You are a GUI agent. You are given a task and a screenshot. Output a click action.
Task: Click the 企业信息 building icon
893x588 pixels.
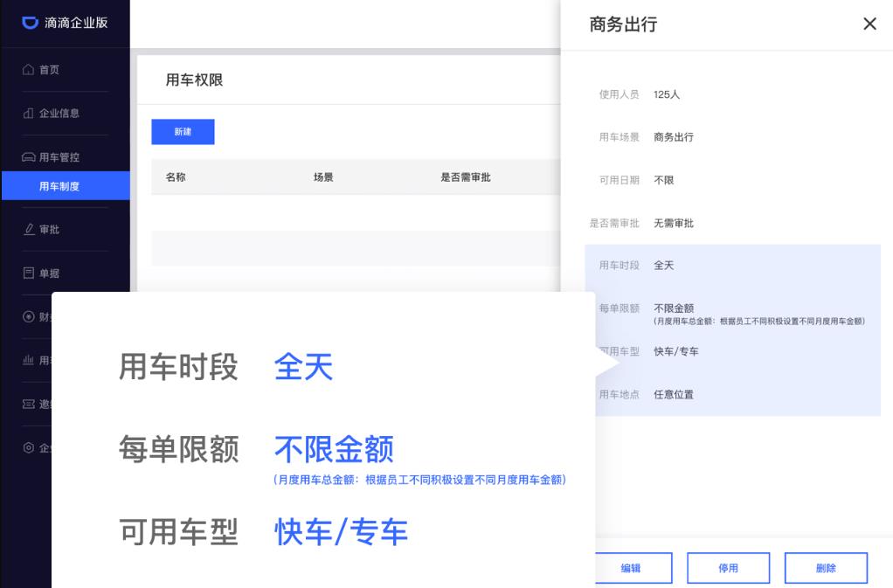click(x=30, y=113)
